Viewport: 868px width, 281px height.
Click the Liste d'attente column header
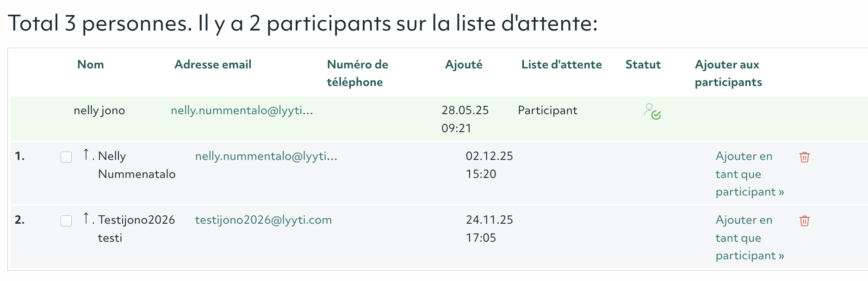tap(561, 65)
